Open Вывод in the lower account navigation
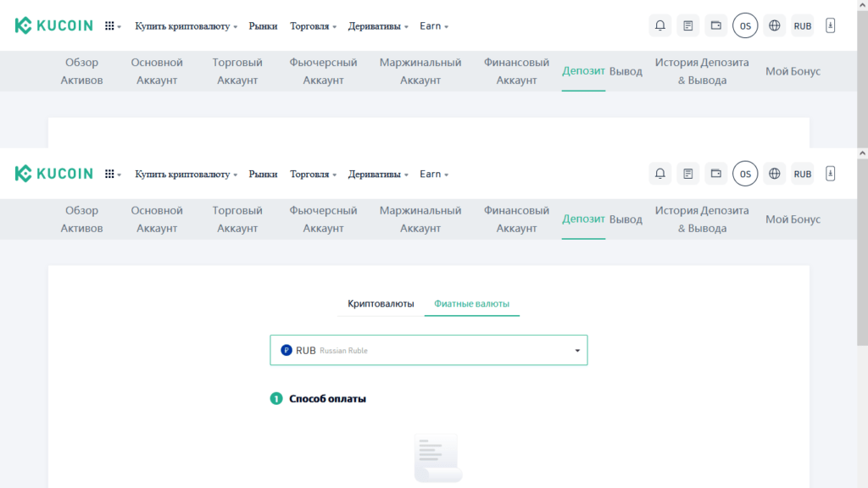The height and width of the screenshot is (488, 868). pos(626,219)
